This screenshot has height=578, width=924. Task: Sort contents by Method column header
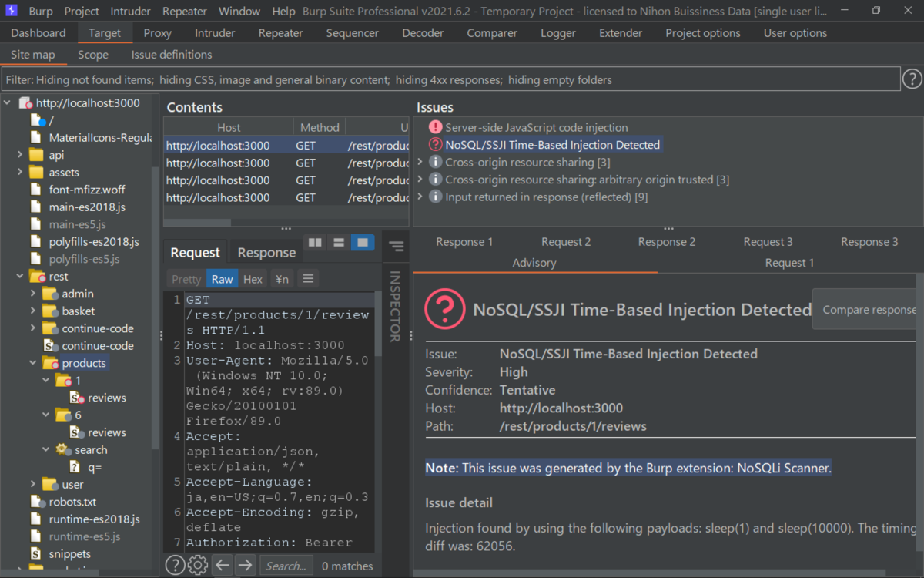[x=320, y=127]
